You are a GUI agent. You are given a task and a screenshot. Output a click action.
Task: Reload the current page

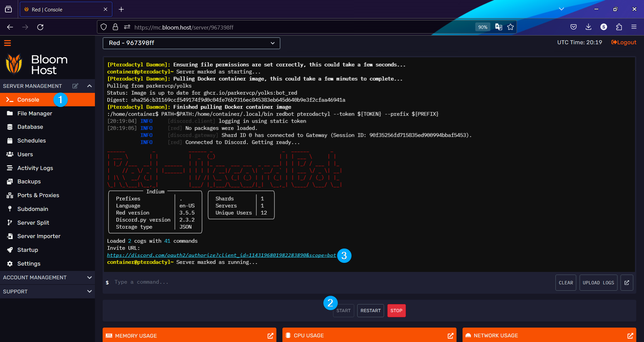(40, 27)
